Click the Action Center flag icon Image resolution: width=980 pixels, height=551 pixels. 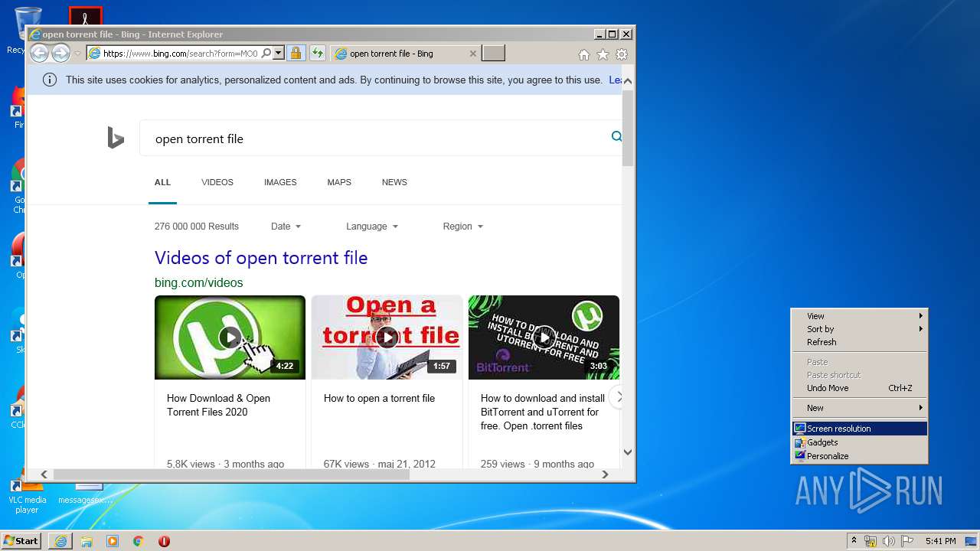point(907,541)
